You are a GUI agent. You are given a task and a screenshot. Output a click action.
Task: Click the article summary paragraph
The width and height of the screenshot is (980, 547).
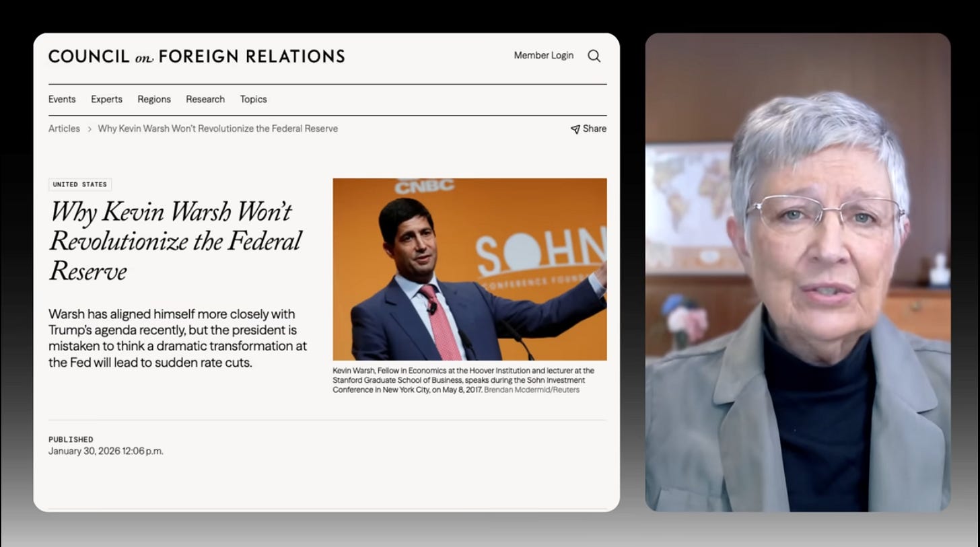178,338
